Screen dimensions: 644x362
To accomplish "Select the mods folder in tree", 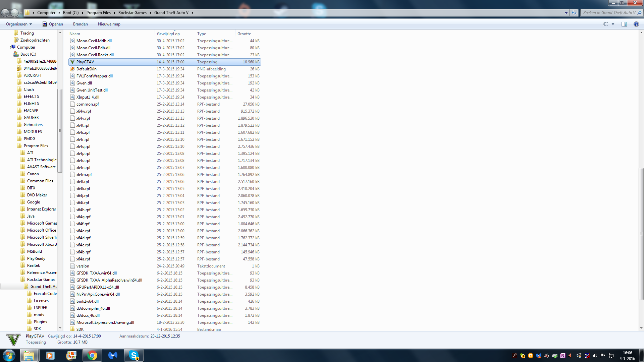I will tap(39, 315).
